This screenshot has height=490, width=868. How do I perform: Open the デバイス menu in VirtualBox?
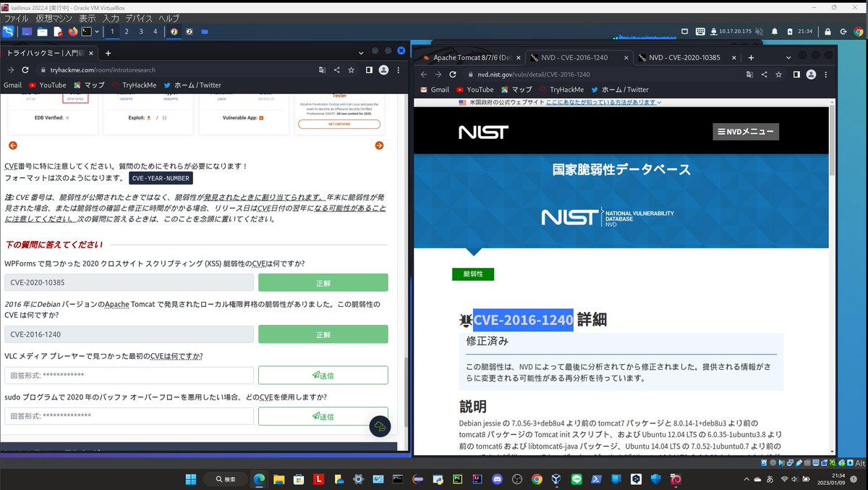click(139, 18)
